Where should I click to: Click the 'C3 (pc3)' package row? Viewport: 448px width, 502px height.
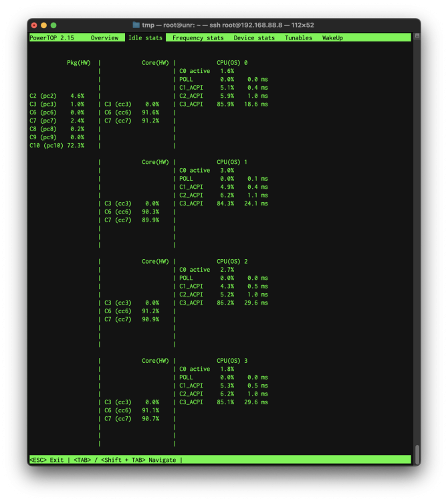click(57, 104)
